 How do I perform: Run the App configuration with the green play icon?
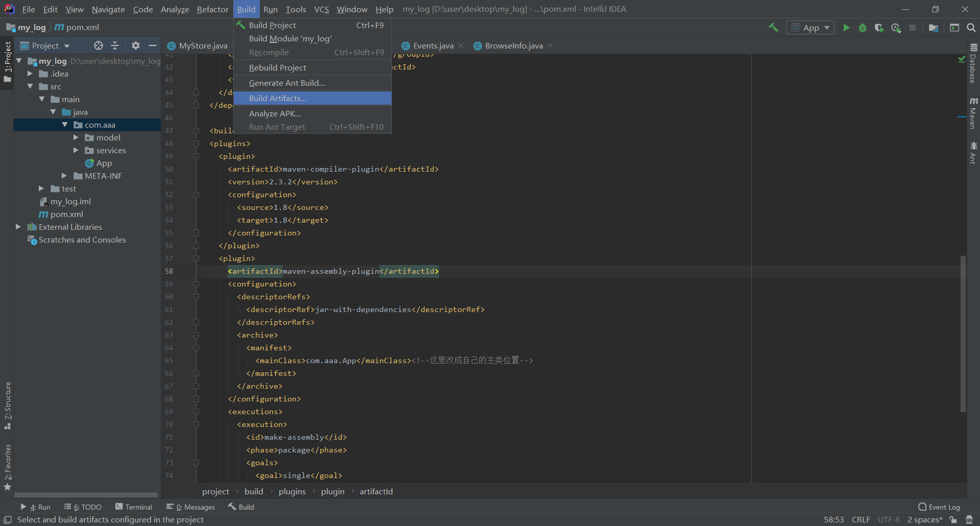(x=846, y=28)
